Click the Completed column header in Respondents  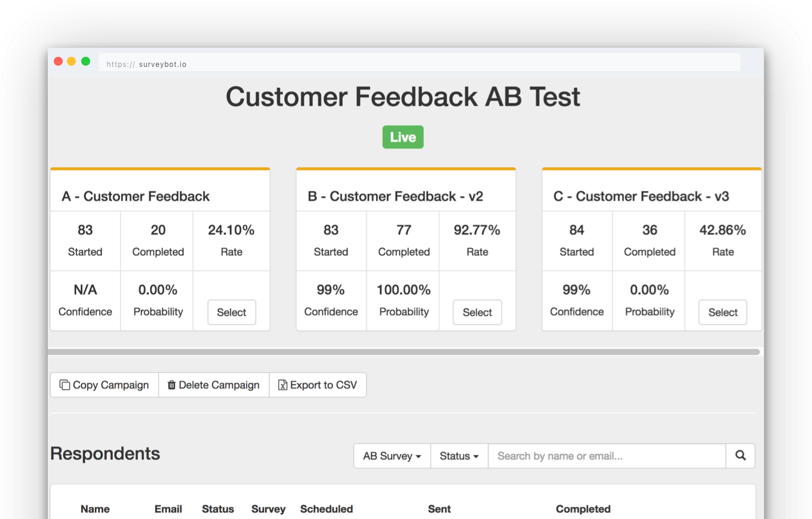click(583, 509)
